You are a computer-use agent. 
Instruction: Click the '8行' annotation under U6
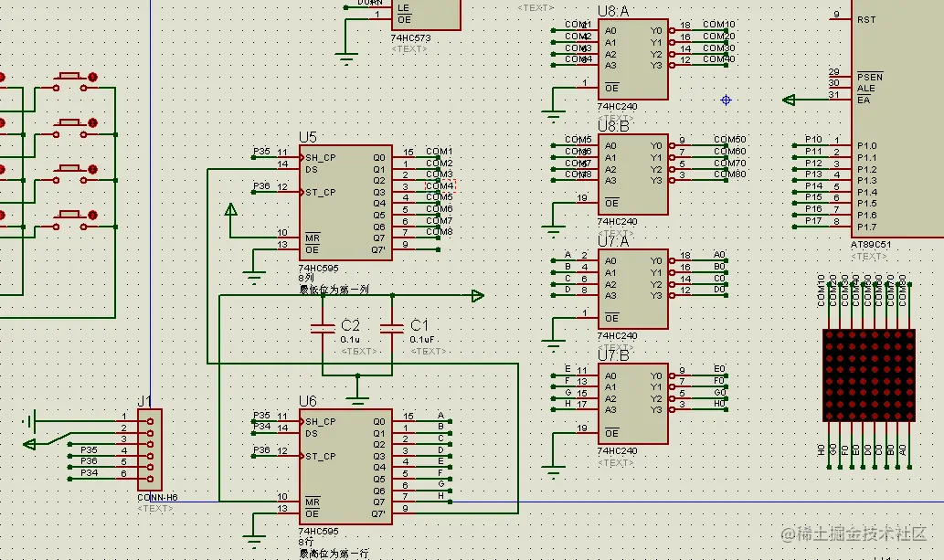coord(306,542)
